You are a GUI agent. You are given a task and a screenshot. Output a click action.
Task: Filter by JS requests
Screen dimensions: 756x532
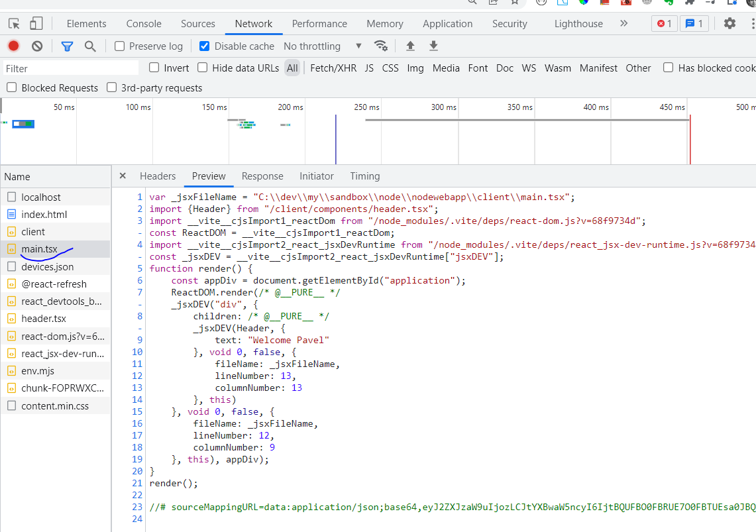point(369,68)
